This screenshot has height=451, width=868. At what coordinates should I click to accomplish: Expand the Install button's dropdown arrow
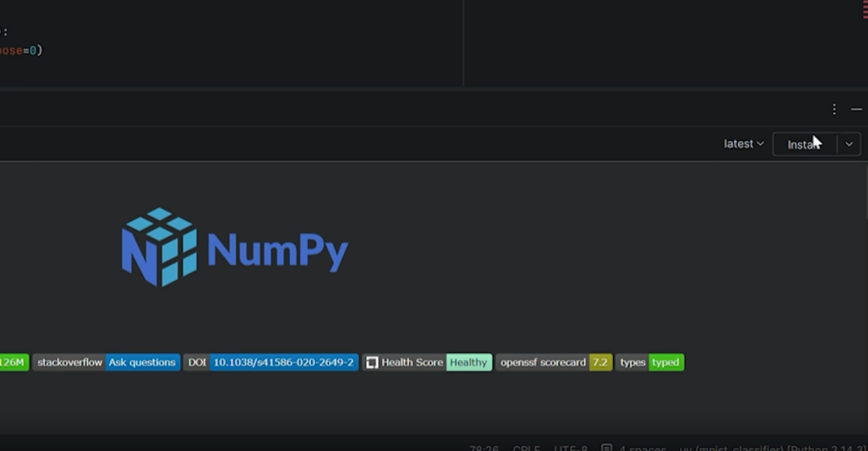click(x=850, y=145)
